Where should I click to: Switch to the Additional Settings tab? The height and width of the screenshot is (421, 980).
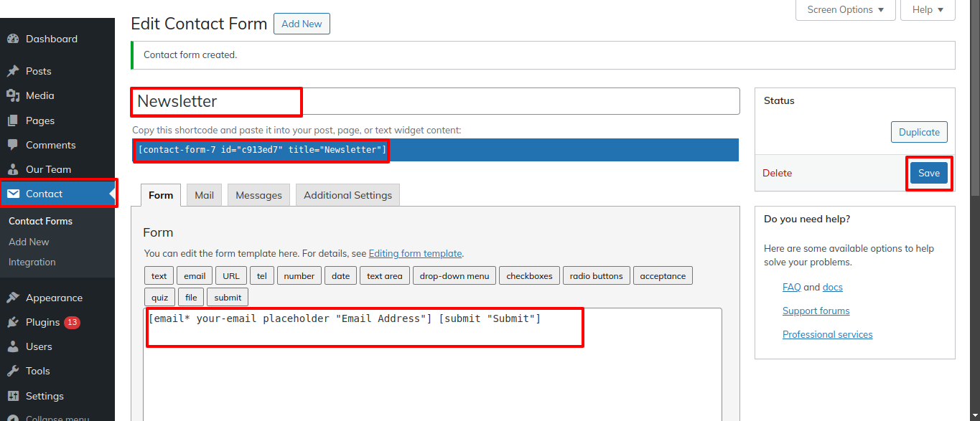coord(347,195)
